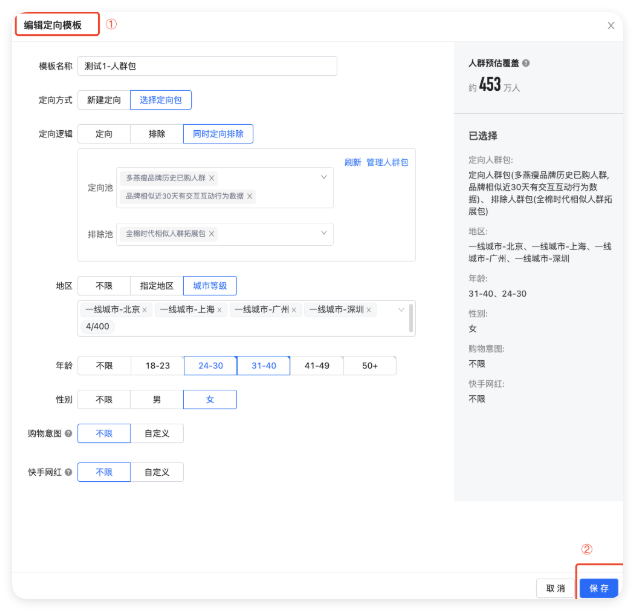Click the help icon next to 人群预估覆盖
The image size is (635, 611).
pos(526,63)
